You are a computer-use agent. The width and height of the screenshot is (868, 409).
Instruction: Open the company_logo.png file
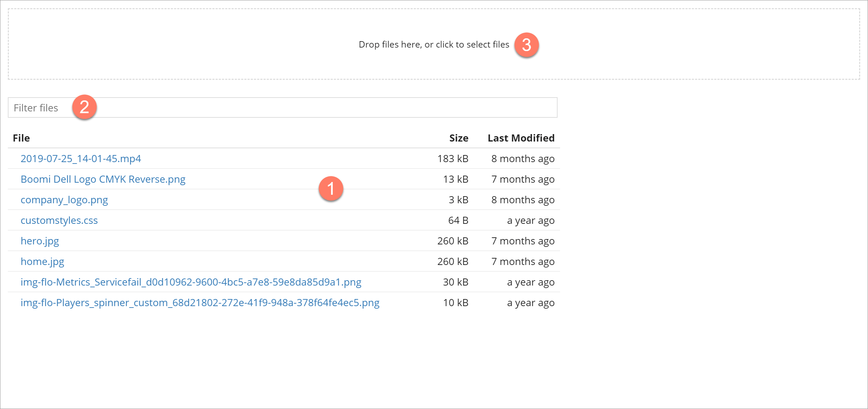click(64, 200)
